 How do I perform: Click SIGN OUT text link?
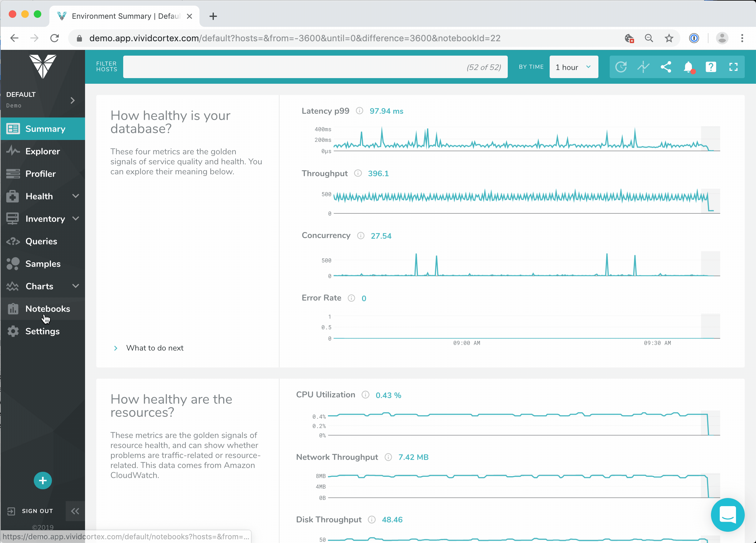pyautogui.click(x=37, y=511)
